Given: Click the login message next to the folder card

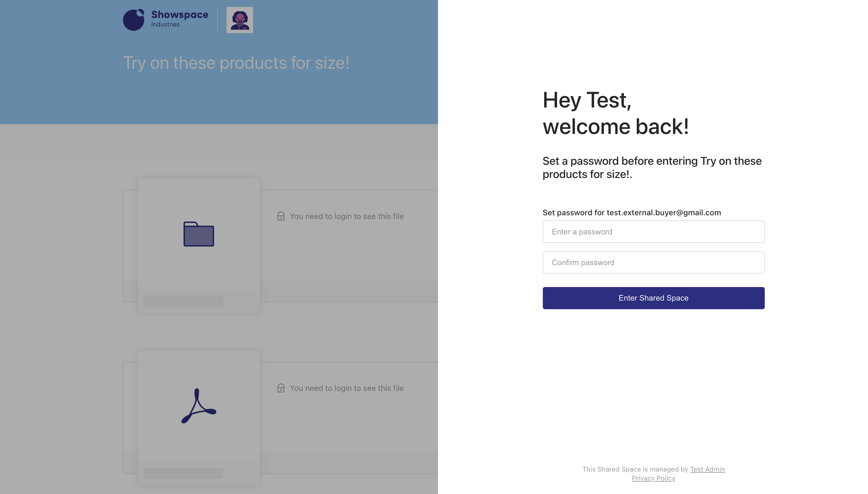Looking at the screenshot, I should (x=346, y=216).
